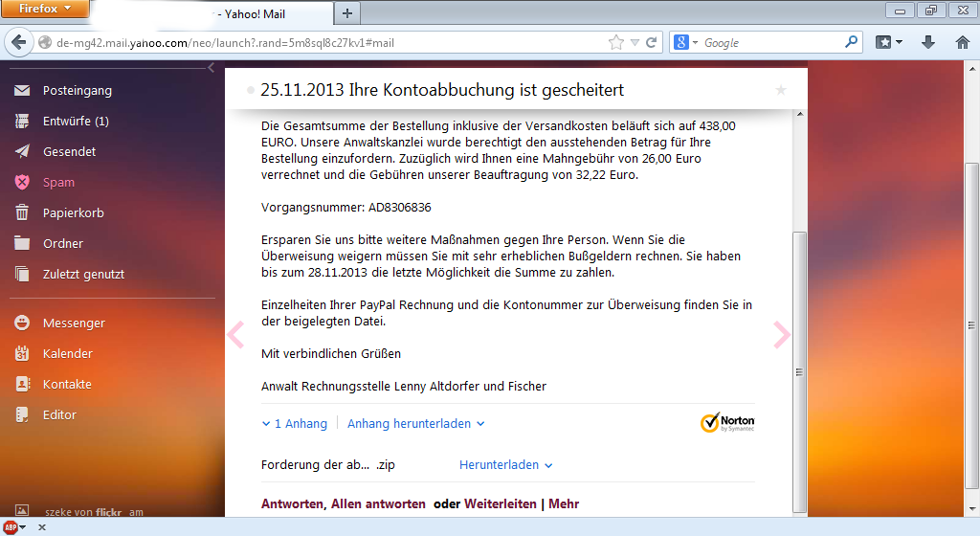
Task: Click Antworten to reply
Action: (x=294, y=504)
